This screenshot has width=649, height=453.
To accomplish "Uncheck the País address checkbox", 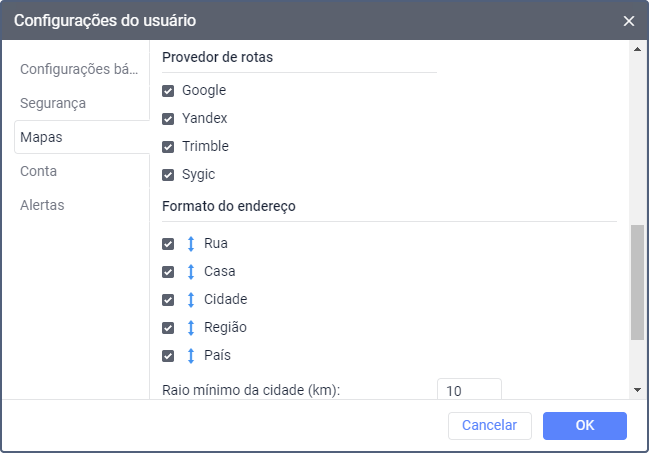I will coord(169,355).
